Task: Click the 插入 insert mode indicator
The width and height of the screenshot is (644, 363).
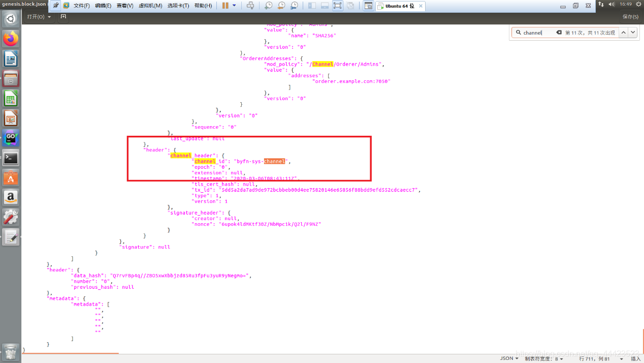Action: coord(635,358)
